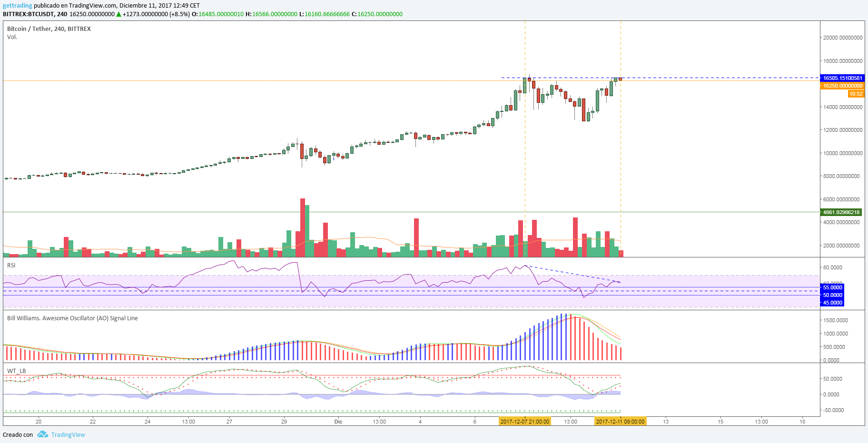The height and width of the screenshot is (443, 868).
Task: Click the 18000.00000000 price axis label
Action: point(843,61)
